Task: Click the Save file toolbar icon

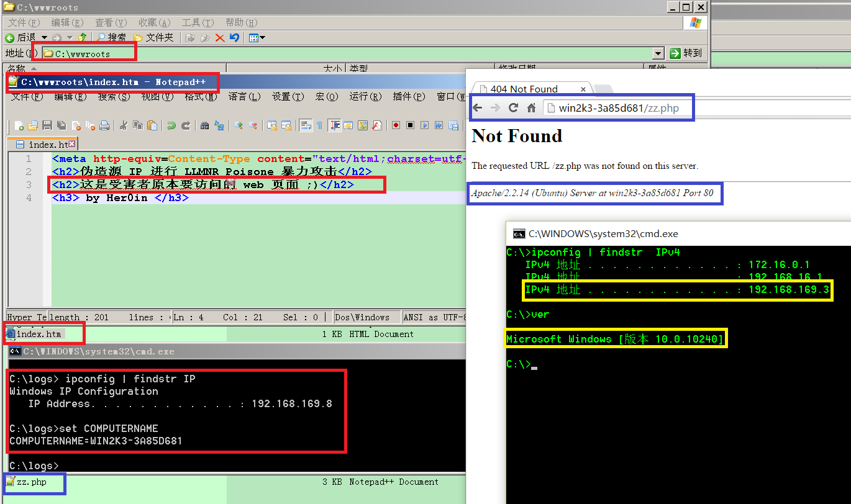Action: [47, 125]
